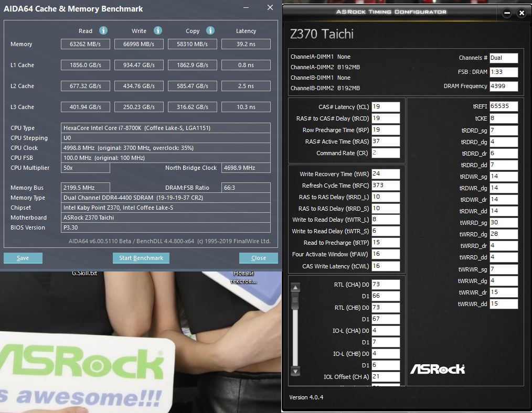Click the IOL Offset (CH A) field
Screen dimensions: 532x413
(386, 377)
